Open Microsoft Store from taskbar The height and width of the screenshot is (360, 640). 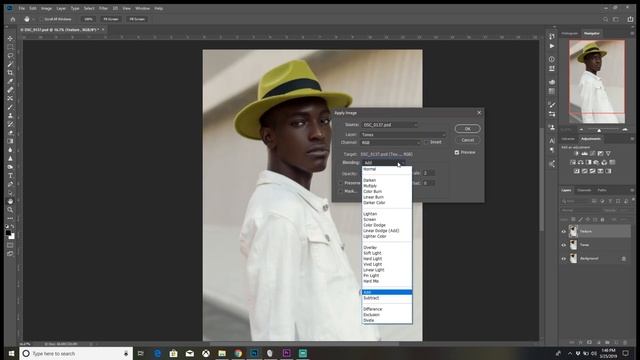(173, 353)
